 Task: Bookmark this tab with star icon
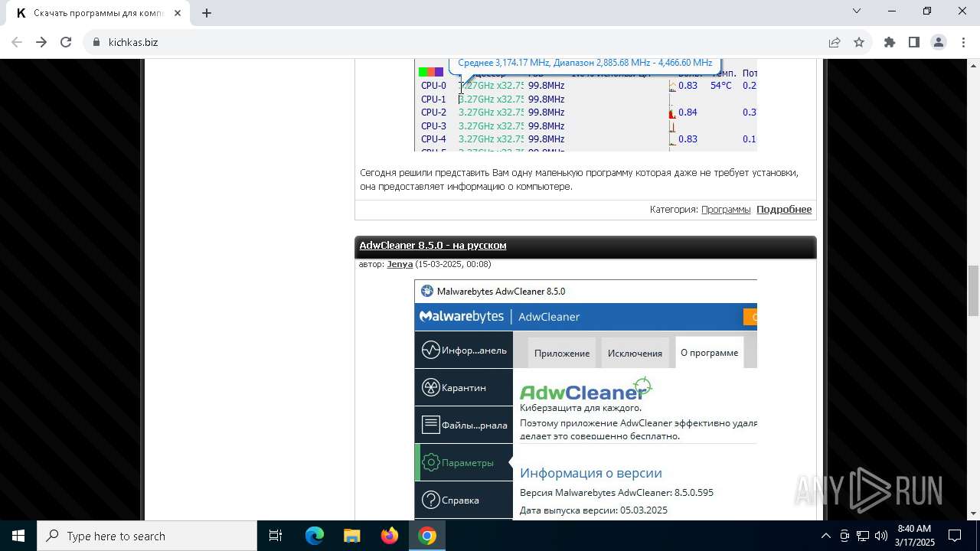tap(859, 42)
